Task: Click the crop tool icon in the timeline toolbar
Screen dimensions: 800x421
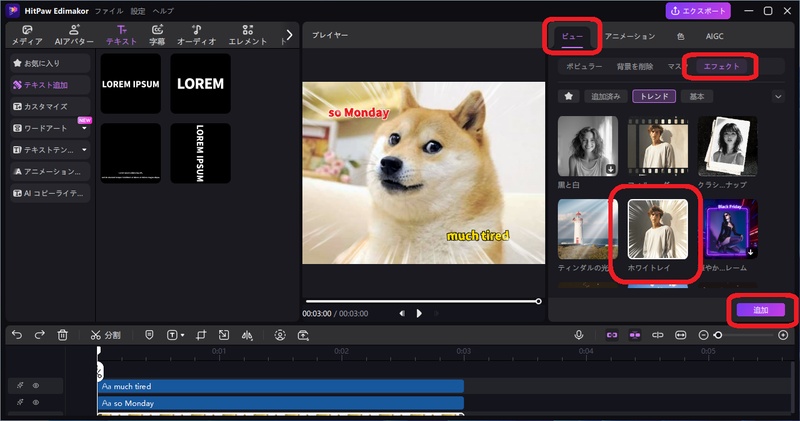Action: click(201, 335)
